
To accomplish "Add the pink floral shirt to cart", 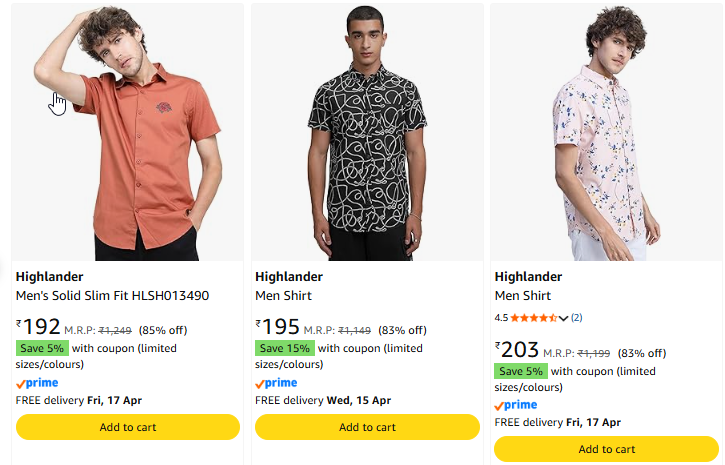I will (x=606, y=449).
